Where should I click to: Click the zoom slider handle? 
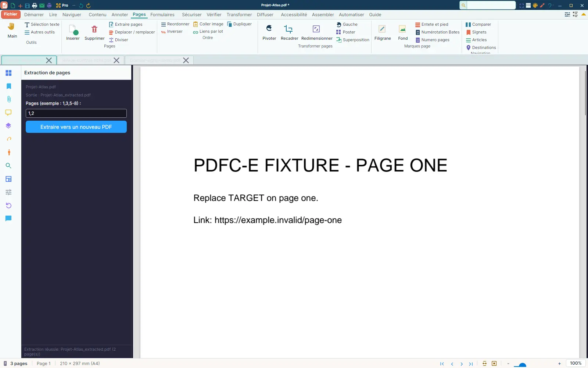[x=522, y=365]
